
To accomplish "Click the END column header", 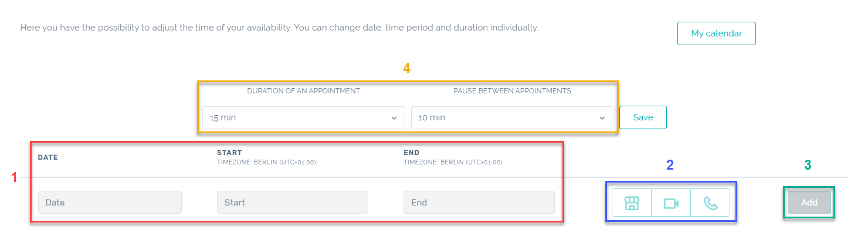I will (x=412, y=153).
